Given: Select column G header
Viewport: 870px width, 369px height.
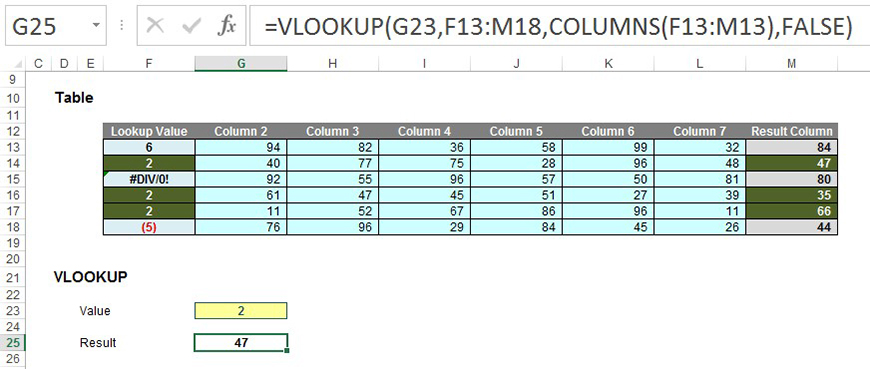Looking at the screenshot, I should (241, 64).
